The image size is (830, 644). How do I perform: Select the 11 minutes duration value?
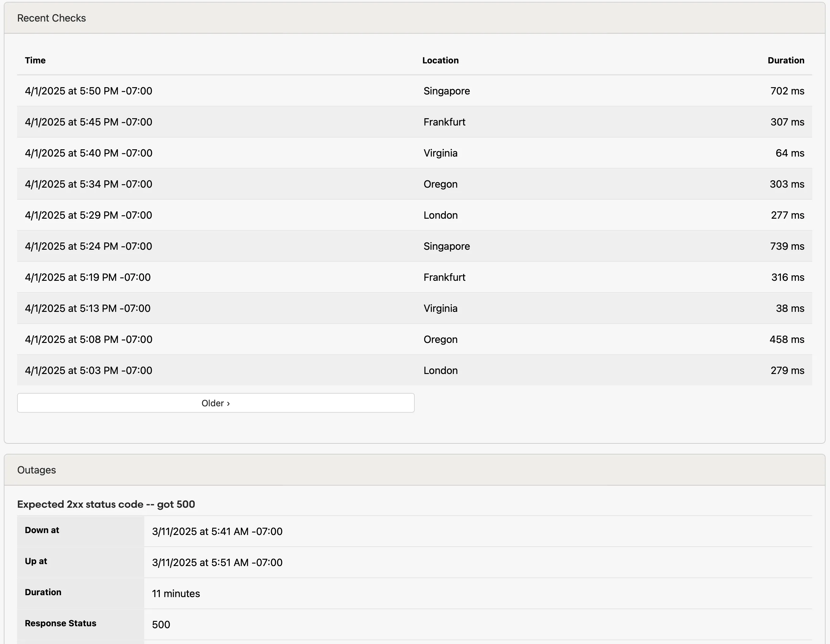(176, 593)
